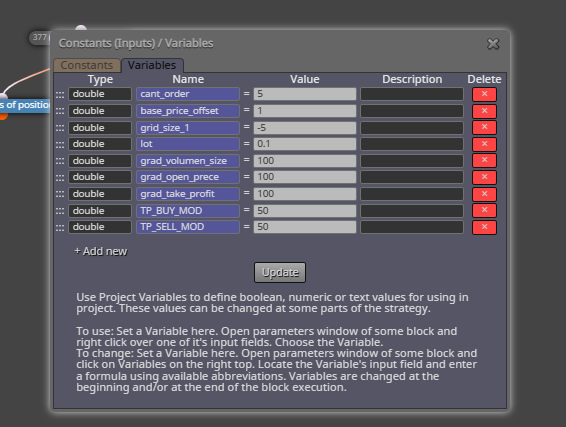Open type dropdown for grad_volumen_size
The width and height of the screenshot is (566, 427).
coord(100,161)
